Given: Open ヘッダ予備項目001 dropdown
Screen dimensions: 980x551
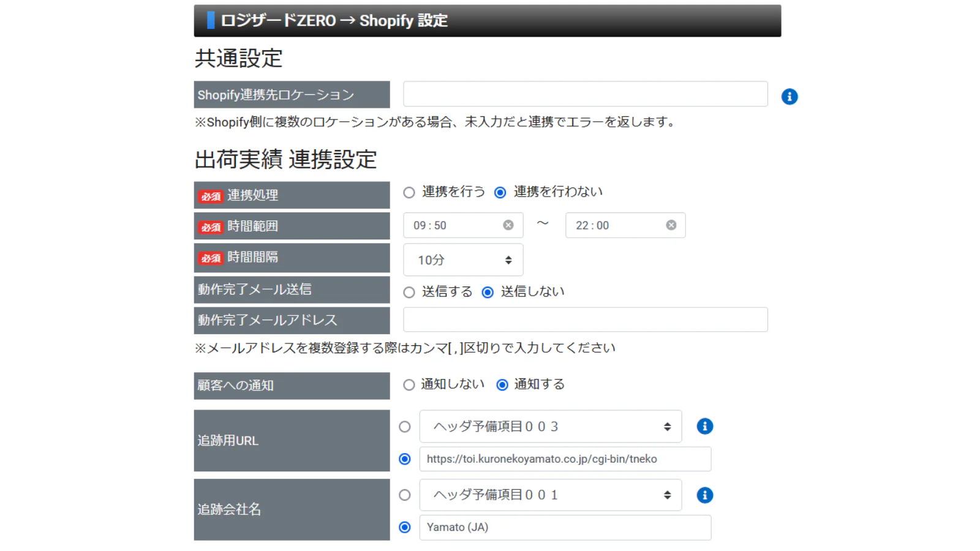Looking at the screenshot, I should (x=551, y=495).
